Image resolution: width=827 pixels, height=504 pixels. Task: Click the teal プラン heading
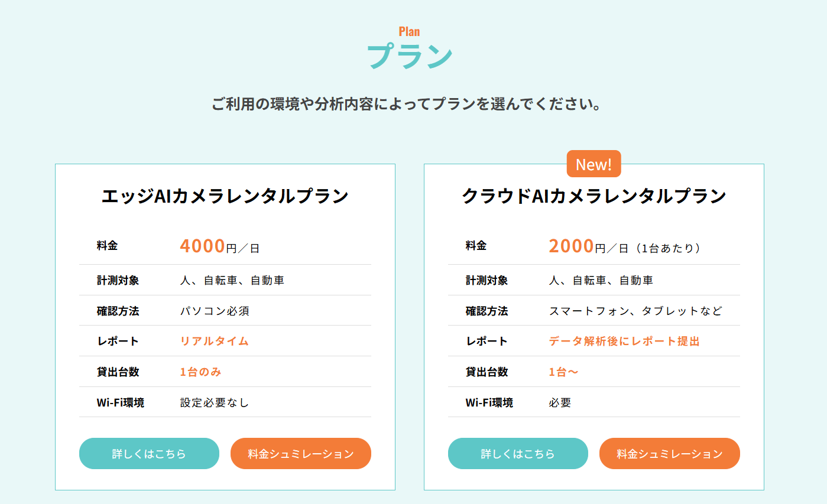[409, 57]
